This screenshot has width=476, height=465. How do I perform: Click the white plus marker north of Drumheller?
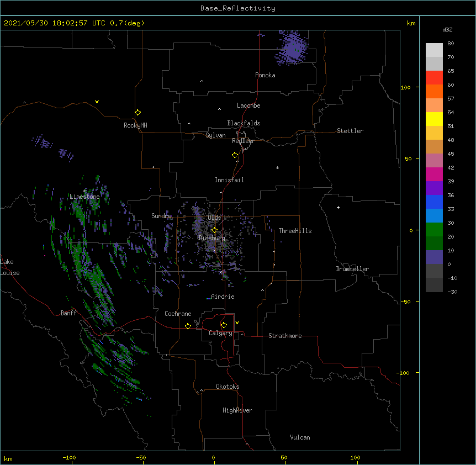click(338, 207)
